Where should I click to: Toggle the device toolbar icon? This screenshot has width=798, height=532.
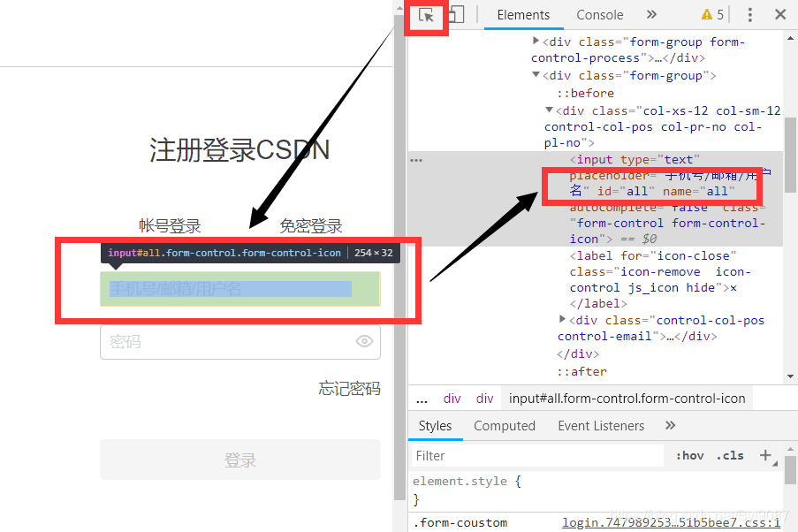(457, 14)
